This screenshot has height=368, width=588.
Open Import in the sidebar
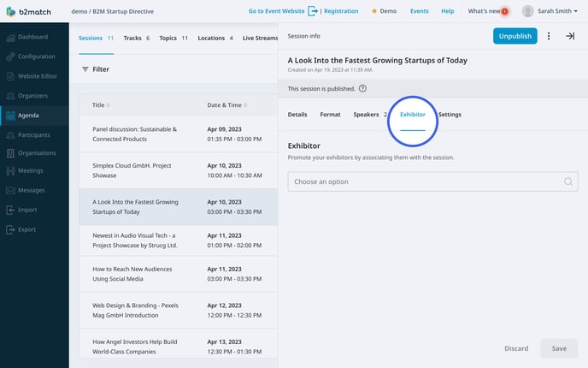(27, 210)
